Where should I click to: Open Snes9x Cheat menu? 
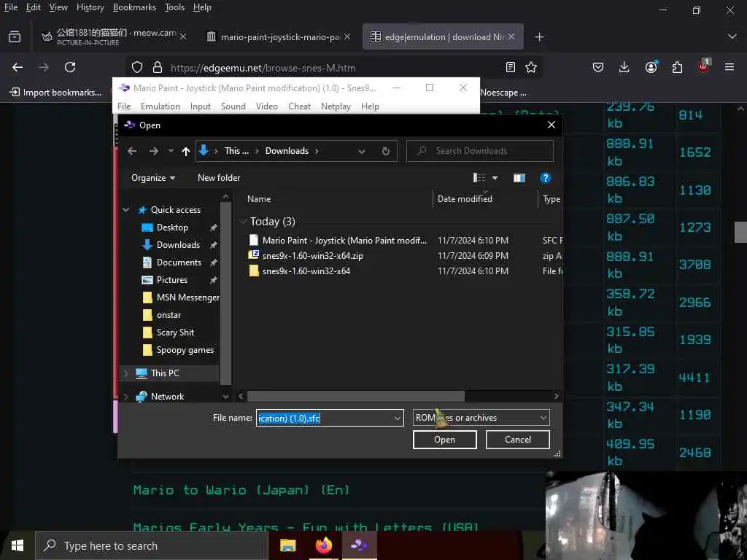click(x=299, y=106)
